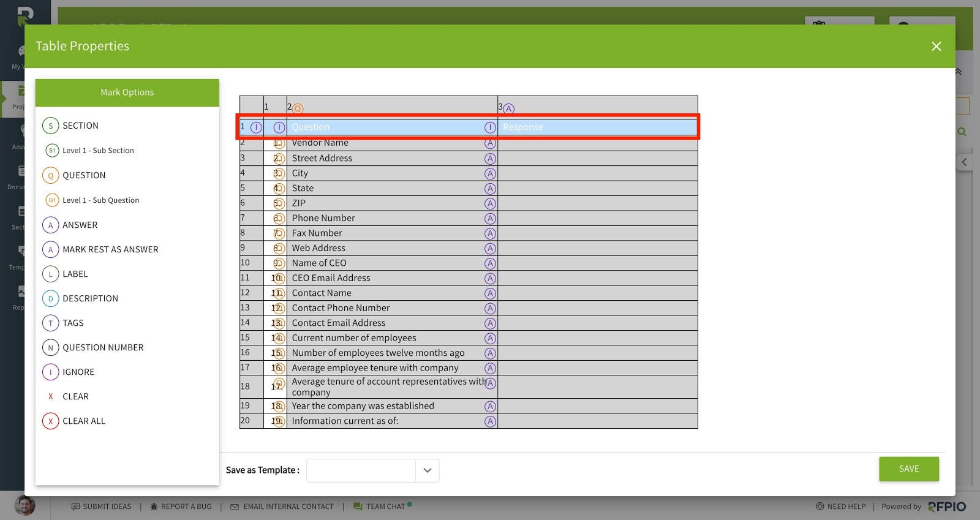This screenshot has height=520, width=980.
Task: Pick the IGNORE mark option
Action: 69,372
